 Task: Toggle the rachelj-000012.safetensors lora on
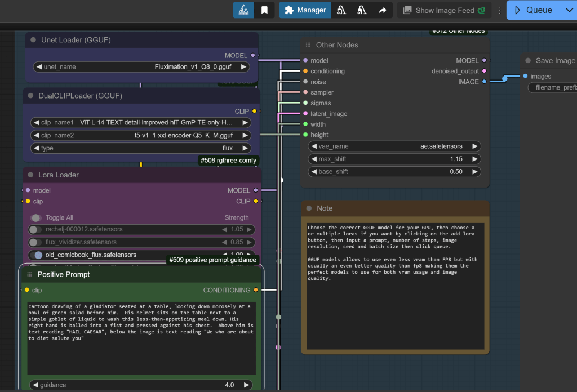[35, 230]
